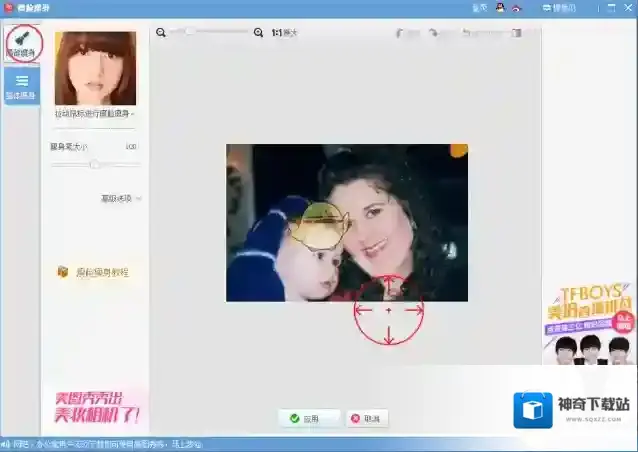638x452 pixels.
Task: Click the Weibo login icon
Action: 517,7
